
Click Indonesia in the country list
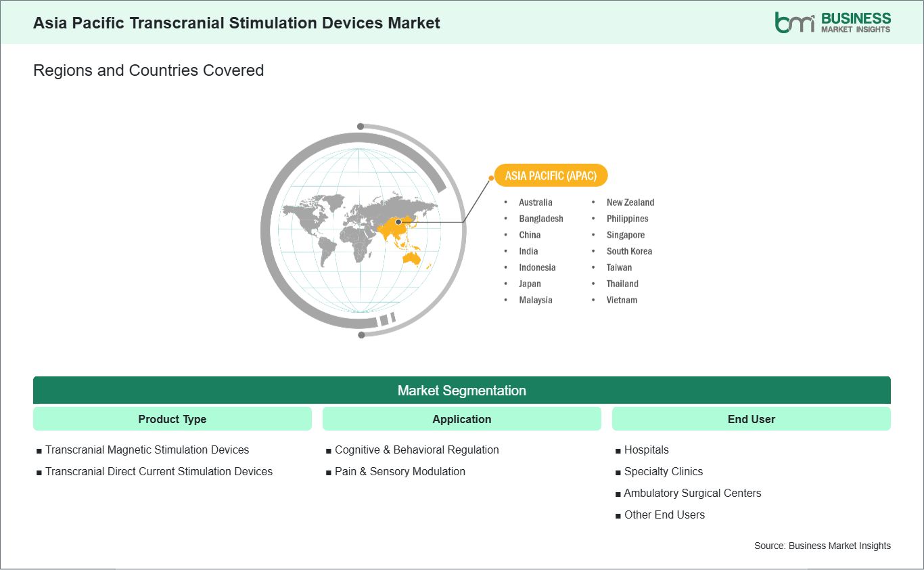point(537,267)
